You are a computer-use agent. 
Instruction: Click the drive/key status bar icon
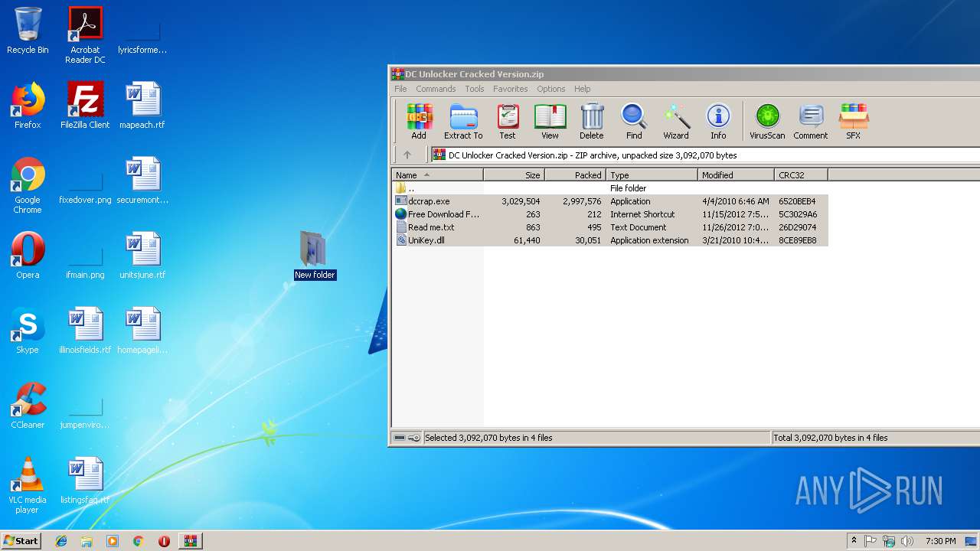(x=407, y=438)
